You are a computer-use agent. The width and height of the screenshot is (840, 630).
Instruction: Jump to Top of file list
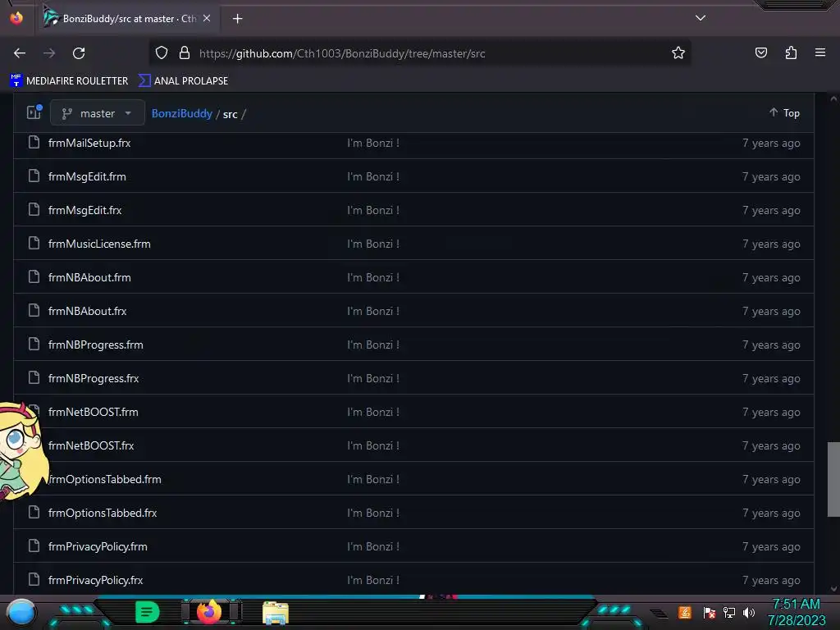[785, 113]
